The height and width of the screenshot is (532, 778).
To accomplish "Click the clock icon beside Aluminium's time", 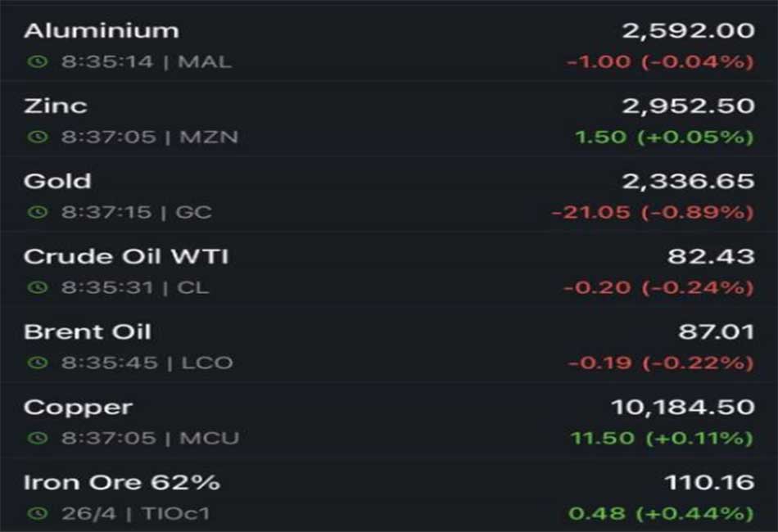I will [x=37, y=62].
